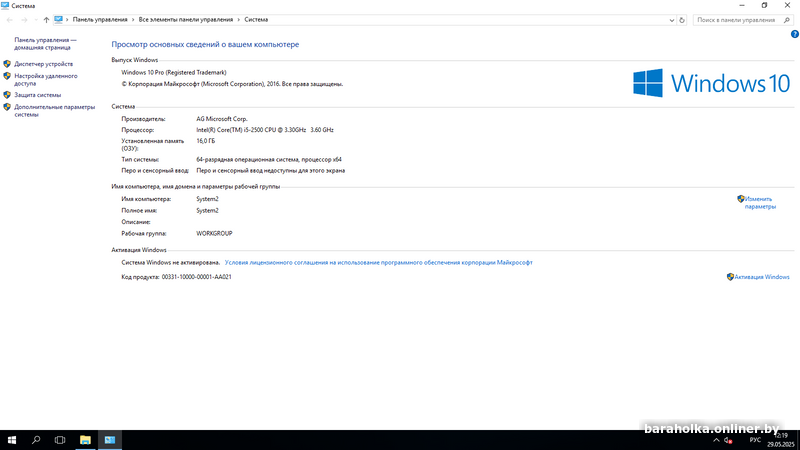
Task: Click the WORKGROUP workgroup value
Action: (x=214, y=233)
